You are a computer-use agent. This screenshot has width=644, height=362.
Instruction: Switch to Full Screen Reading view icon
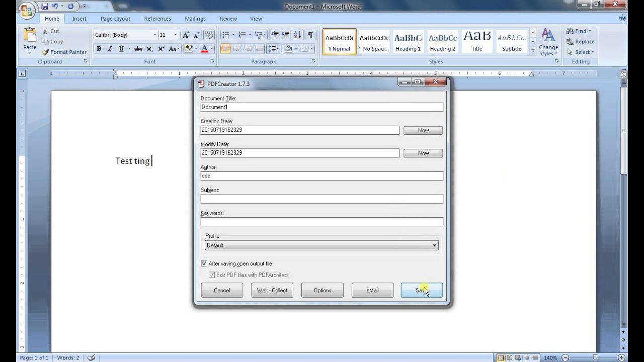coord(510,357)
